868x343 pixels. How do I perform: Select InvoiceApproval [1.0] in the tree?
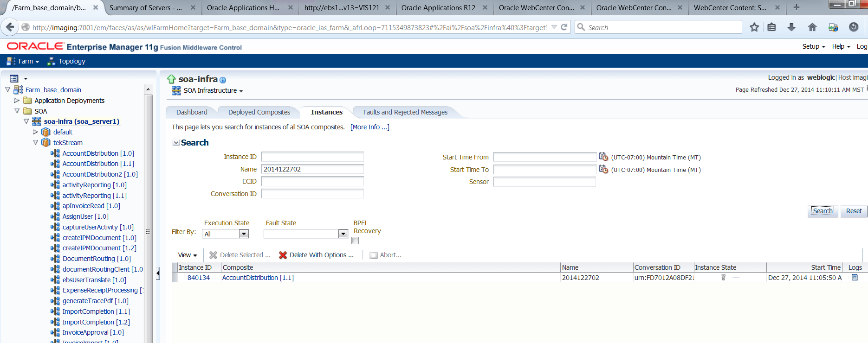93,332
